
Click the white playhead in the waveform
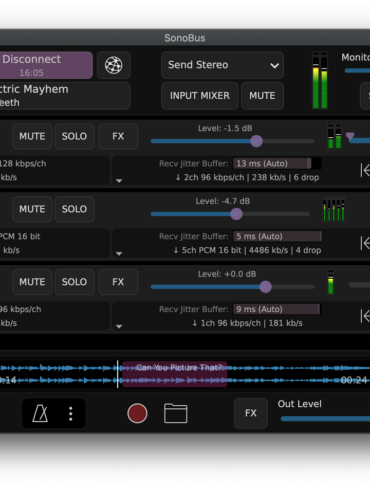pyautogui.click(x=117, y=374)
